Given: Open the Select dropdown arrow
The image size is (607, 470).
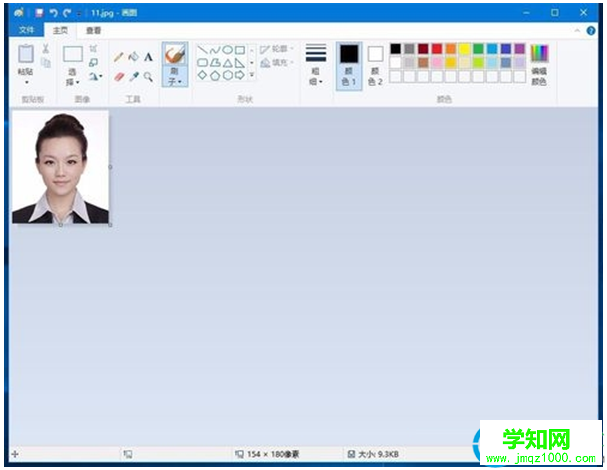Looking at the screenshot, I should (x=78, y=82).
